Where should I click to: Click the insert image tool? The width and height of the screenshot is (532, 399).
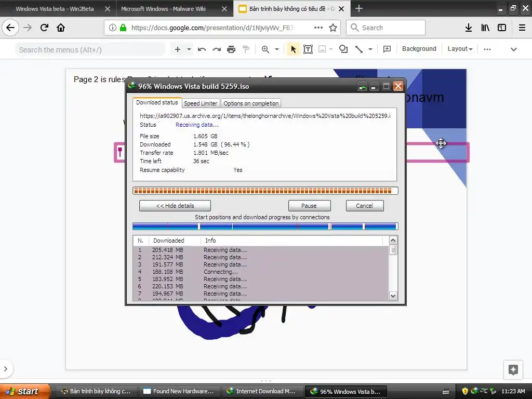click(322, 49)
